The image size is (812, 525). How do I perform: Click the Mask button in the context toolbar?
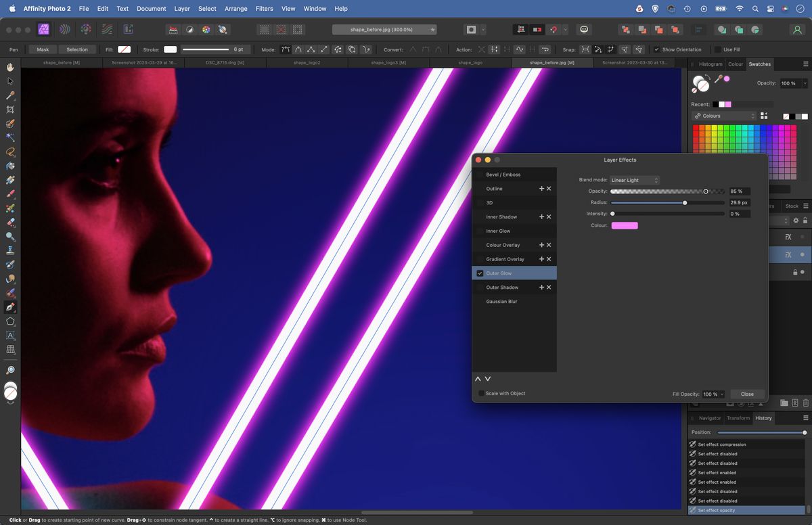[x=42, y=49]
